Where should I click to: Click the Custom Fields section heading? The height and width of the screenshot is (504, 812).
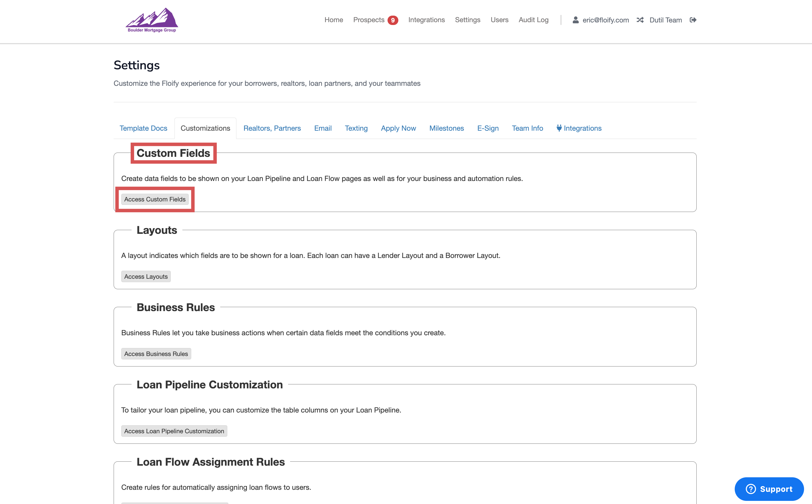click(x=173, y=153)
